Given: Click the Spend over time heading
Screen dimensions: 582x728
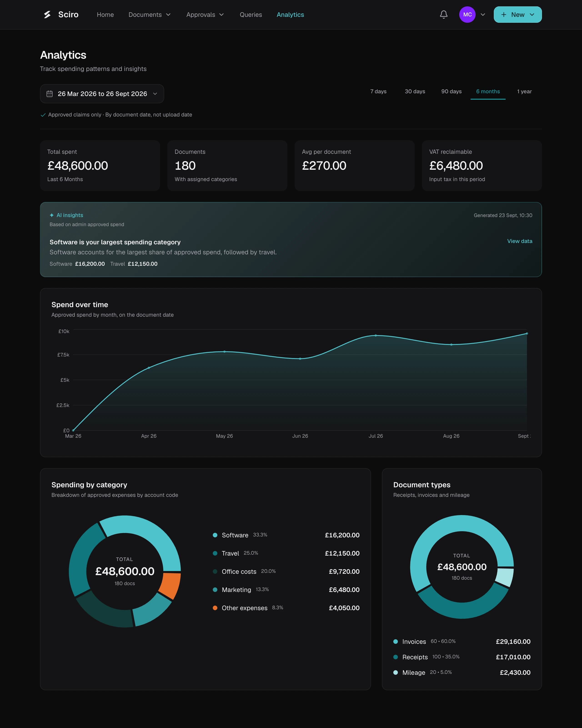Looking at the screenshot, I should point(80,305).
